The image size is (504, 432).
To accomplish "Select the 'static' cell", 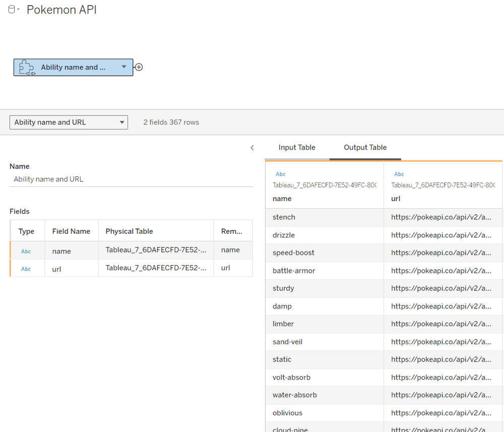I will pos(324,359).
